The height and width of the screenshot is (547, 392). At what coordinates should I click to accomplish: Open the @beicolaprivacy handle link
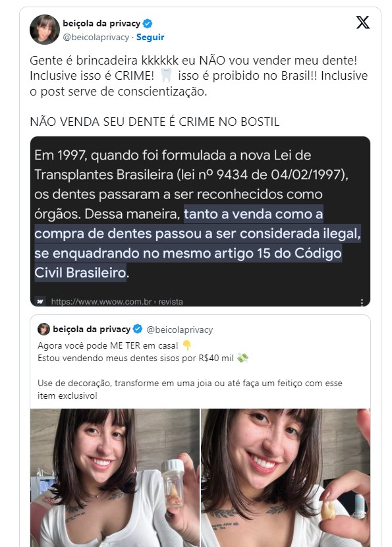tap(96, 38)
